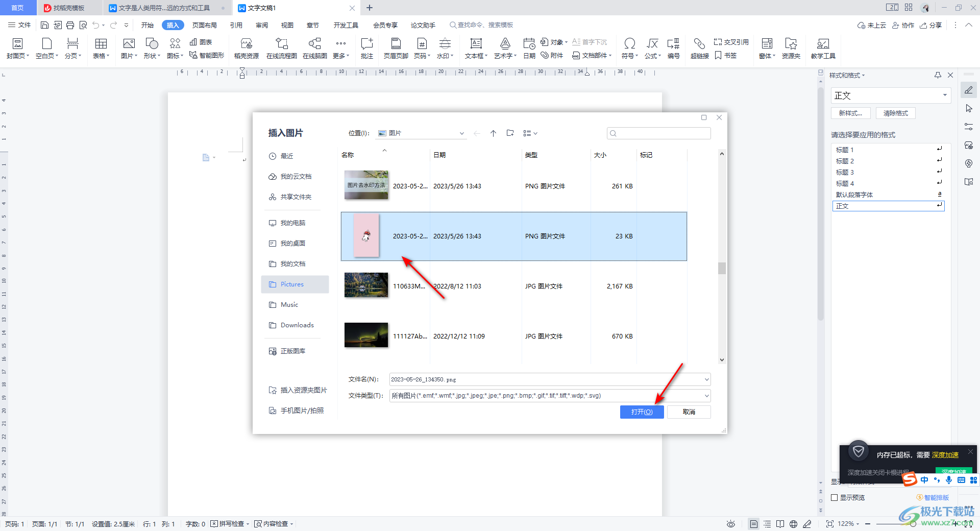Toggle spell check (拼写检查) in status bar
980x531 pixels.
tap(228, 524)
